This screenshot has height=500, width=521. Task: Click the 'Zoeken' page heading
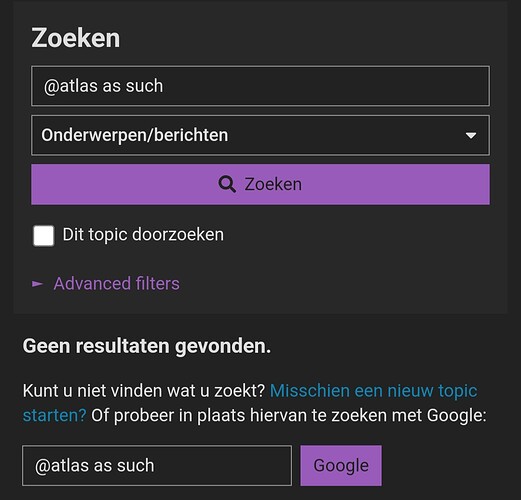tap(76, 38)
